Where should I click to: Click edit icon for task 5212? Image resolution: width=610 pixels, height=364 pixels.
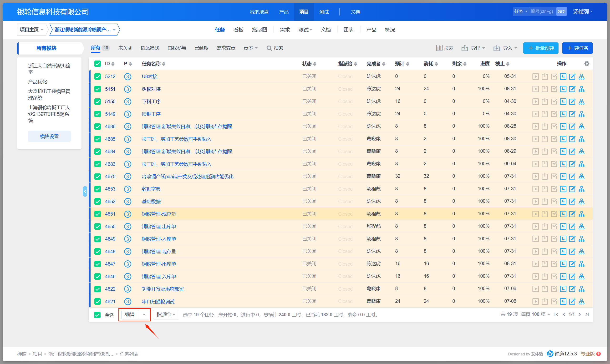pos(572,76)
